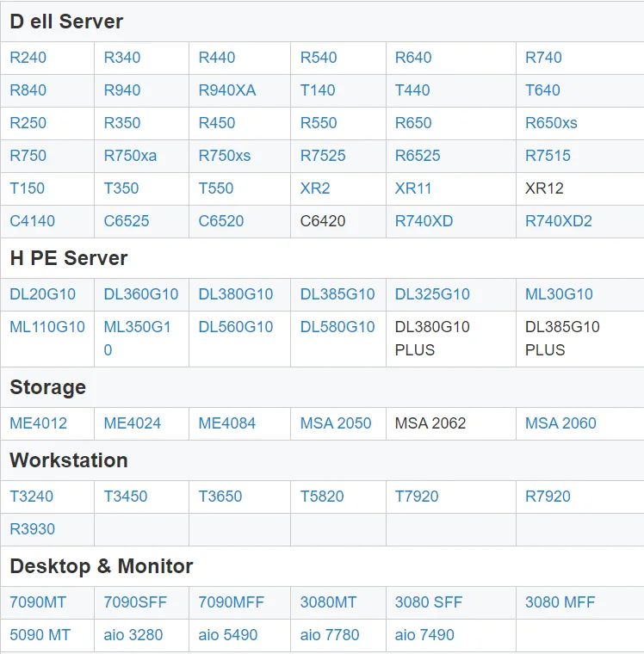This screenshot has width=644, height=654.
Task: Click the XR11 link
Action: point(413,188)
